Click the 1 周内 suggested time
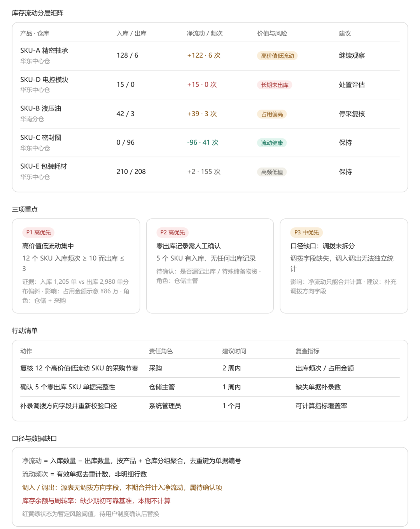This screenshot has width=420, height=529. pyautogui.click(x=231, y=387)
